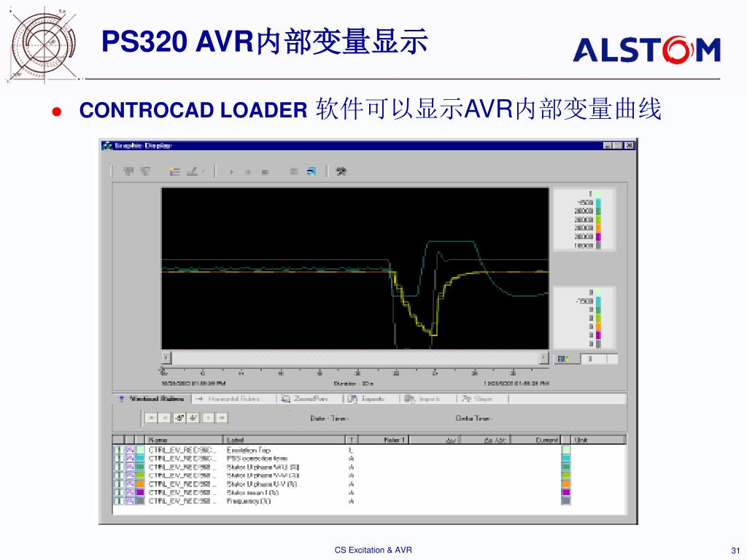Screen dimensions: 747x560
Task: Click the orange swatch left of the Stator U-V name
Action: click(140, 484)
